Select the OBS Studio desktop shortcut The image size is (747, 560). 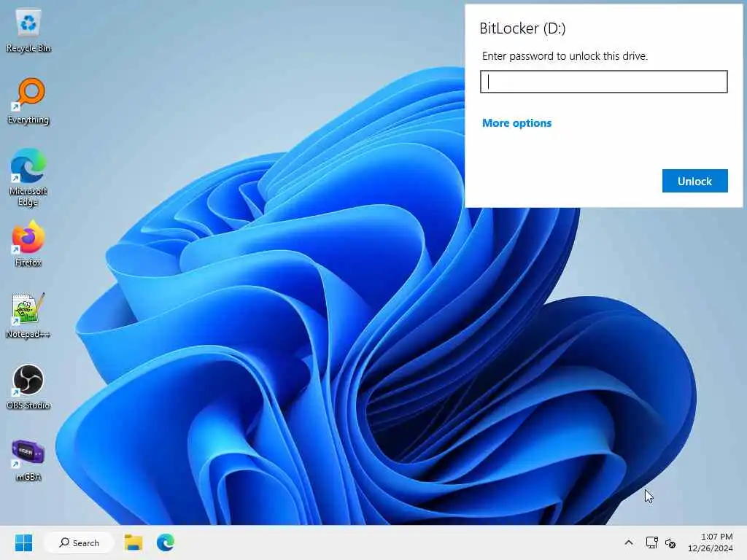28,387
